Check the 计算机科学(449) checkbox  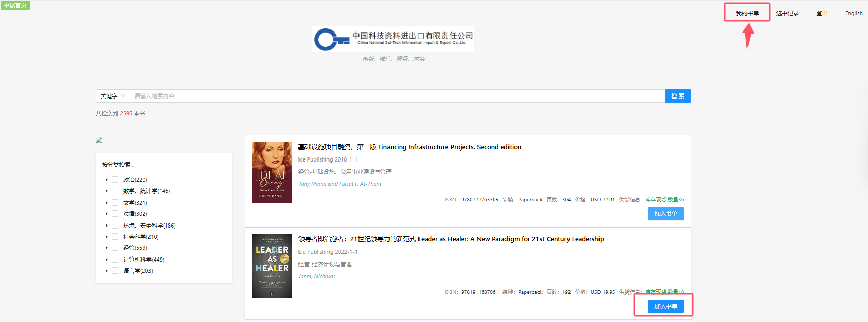[115, 260]
